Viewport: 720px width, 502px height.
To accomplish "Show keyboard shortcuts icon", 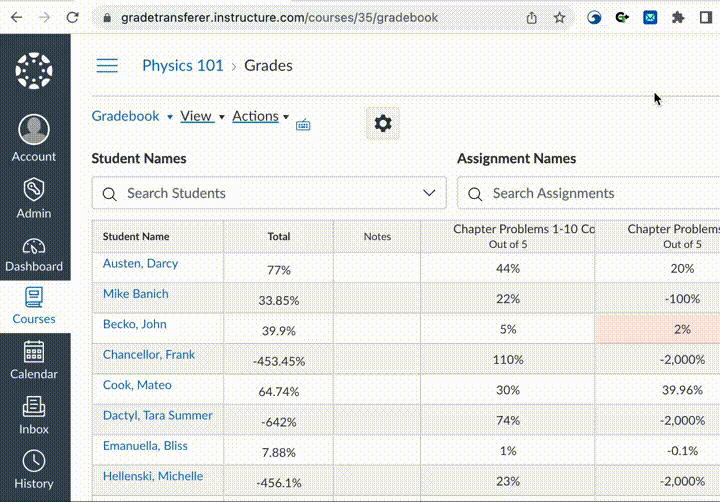I will (303, 124).
